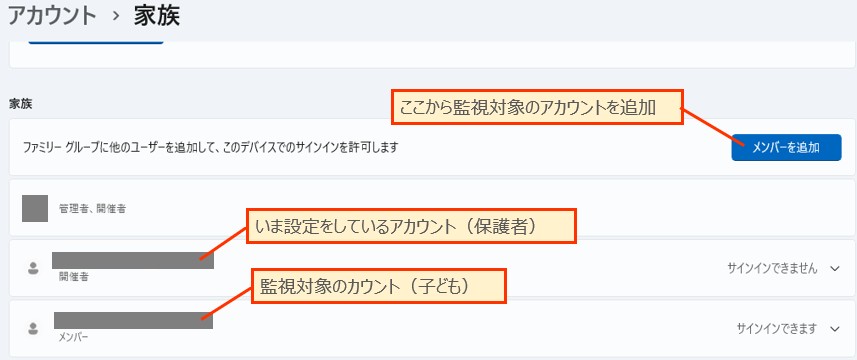Click the サインインできません status text
Viewport: 857px width, 360px height.
pos(772,268)
